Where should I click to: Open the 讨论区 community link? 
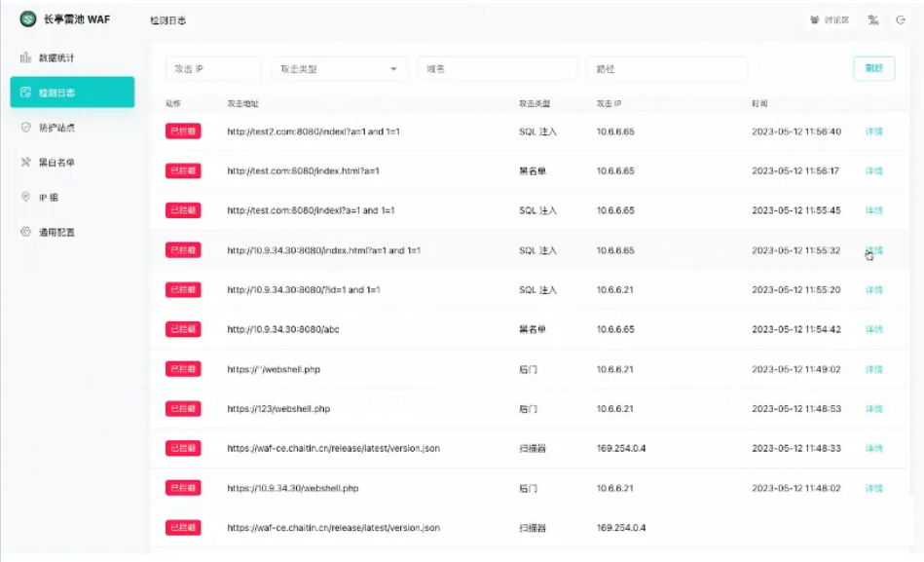point(830,19)
